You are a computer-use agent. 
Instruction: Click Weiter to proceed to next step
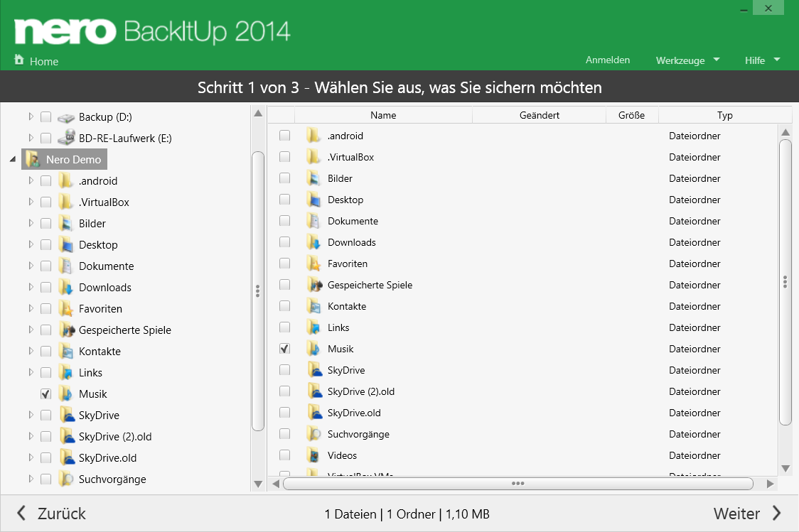[x=747, y=513]
